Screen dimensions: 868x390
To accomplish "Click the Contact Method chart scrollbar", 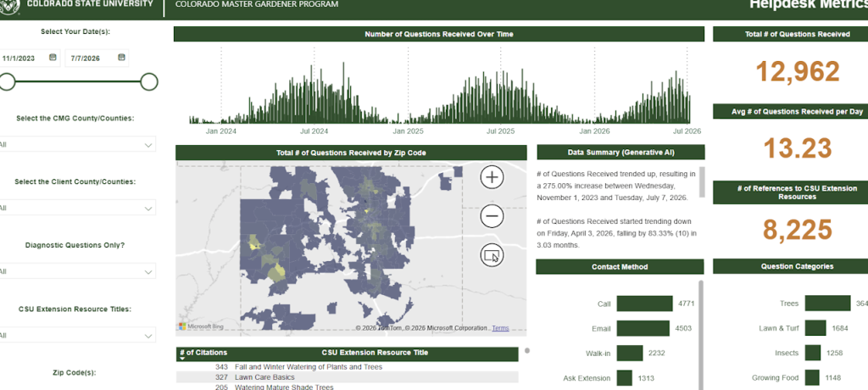I will tap(701, 335).
